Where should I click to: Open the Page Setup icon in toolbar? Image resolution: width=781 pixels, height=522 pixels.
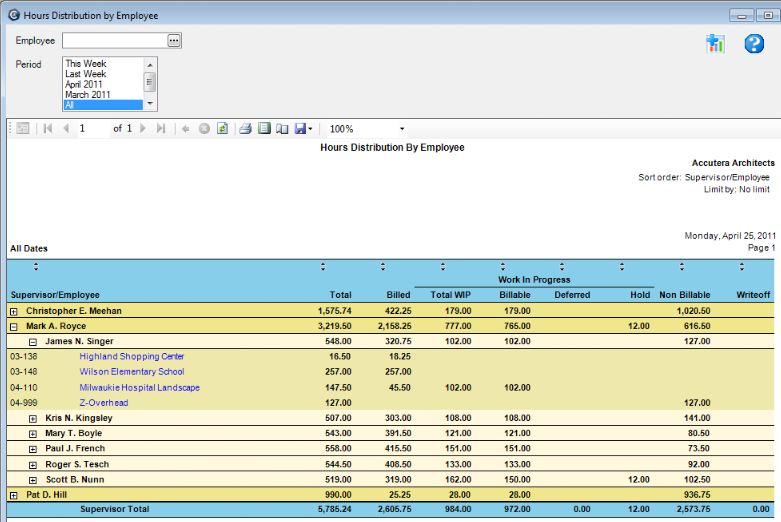point(282,129)
